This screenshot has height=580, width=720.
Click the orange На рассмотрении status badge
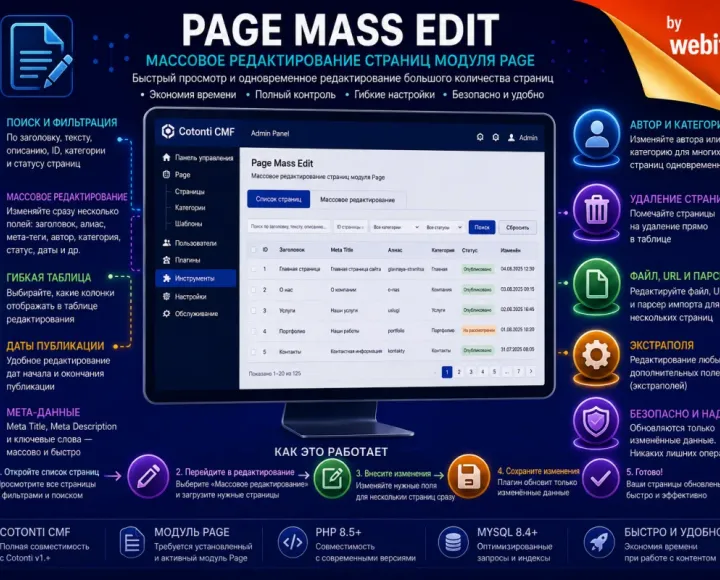(x=478, y=330)
